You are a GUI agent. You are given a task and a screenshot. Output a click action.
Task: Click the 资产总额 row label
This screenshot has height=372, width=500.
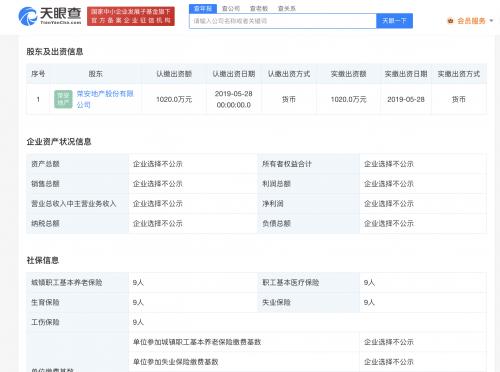coord(45,164)
